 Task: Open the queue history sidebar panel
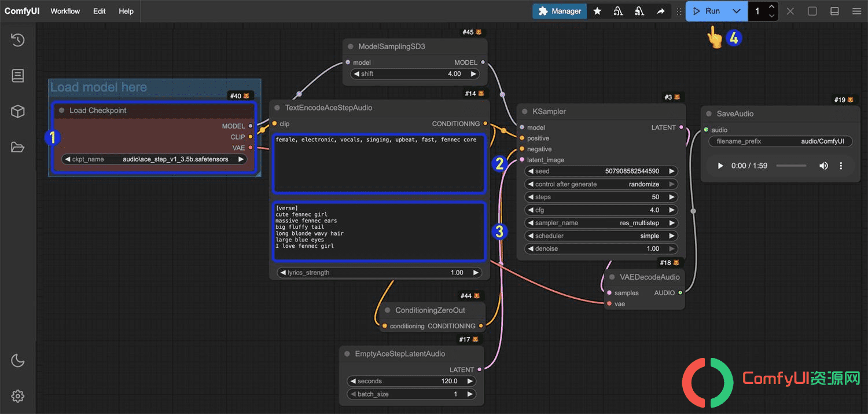[x=18, y=40]
